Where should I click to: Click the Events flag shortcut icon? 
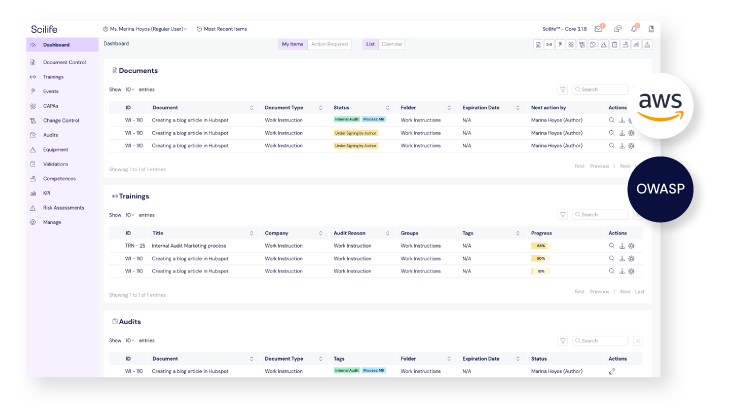(560, 45)
